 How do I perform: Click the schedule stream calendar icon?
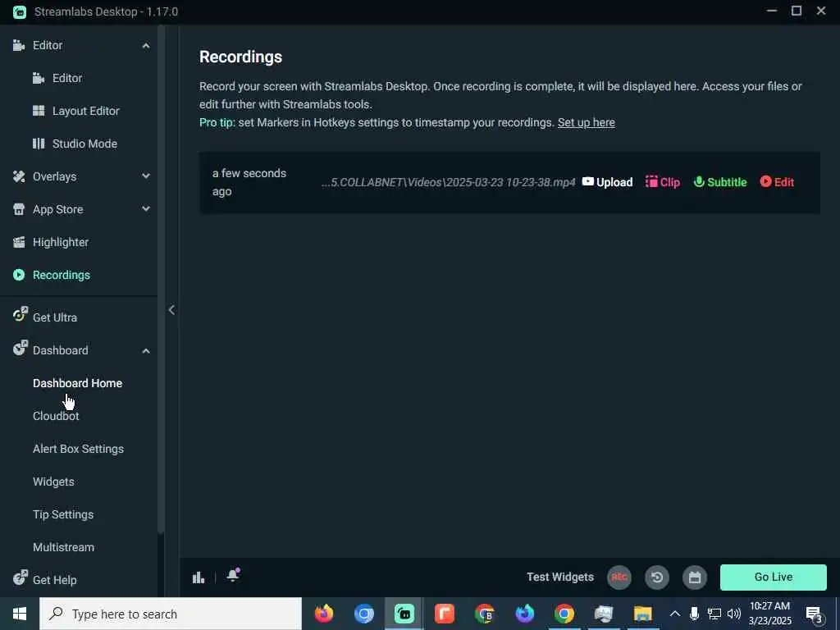(695, 577)
